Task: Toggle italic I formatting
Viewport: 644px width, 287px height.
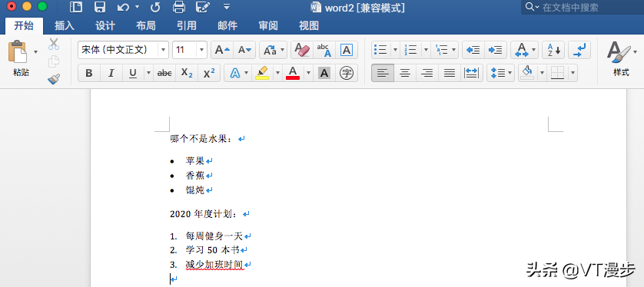Action: click(111, 74)
